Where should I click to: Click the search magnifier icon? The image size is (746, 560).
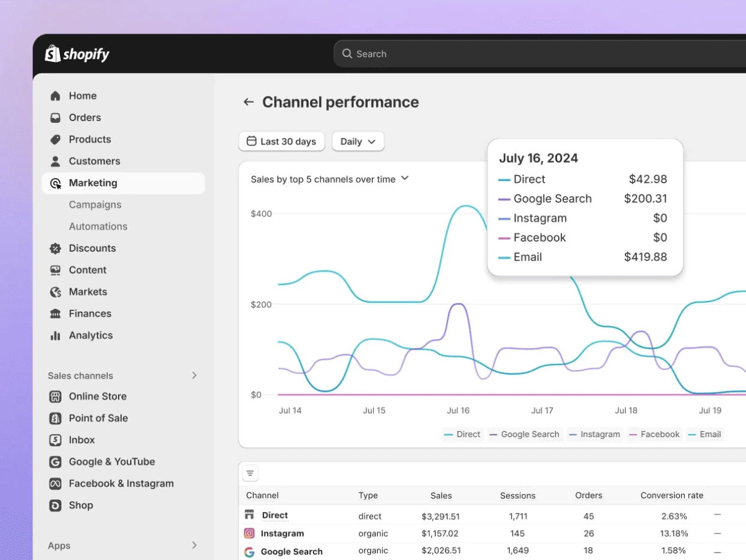pos(347,54)
